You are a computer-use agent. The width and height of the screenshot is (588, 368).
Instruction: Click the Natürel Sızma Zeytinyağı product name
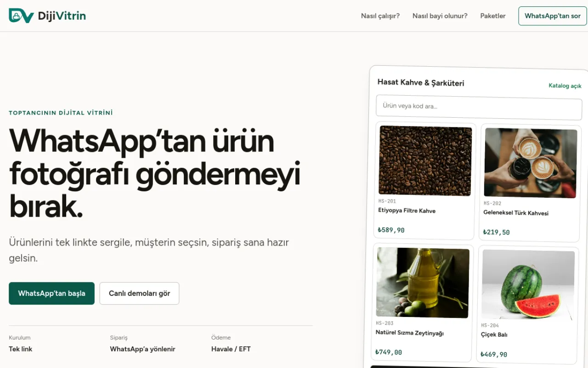[x=410, y=333]
